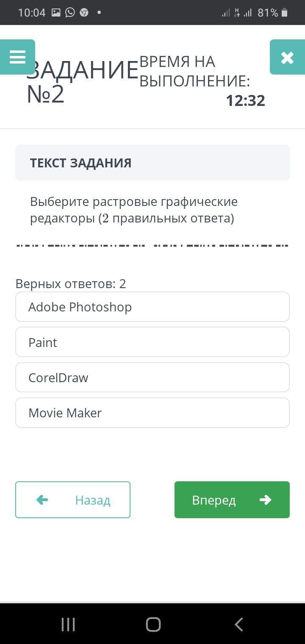Tap the battery status icon
This screenshot has height=644, width=305.
(284, 13)
